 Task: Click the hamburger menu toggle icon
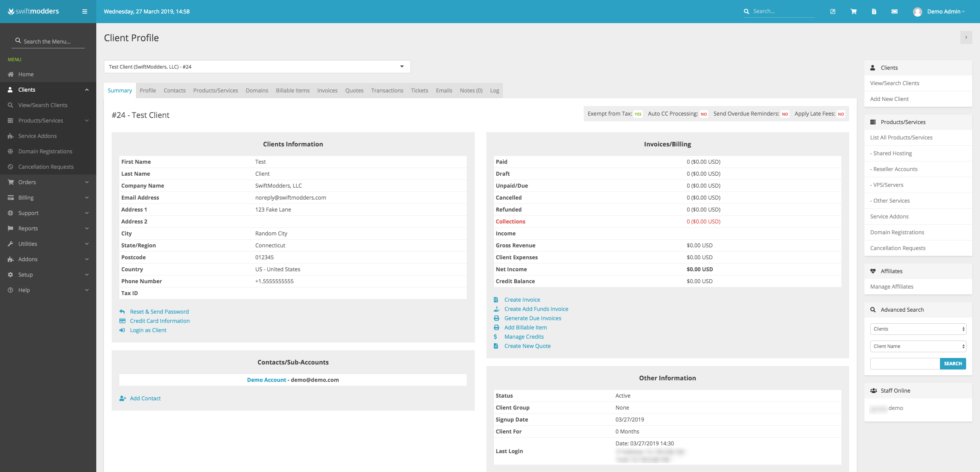pos(85,12)
